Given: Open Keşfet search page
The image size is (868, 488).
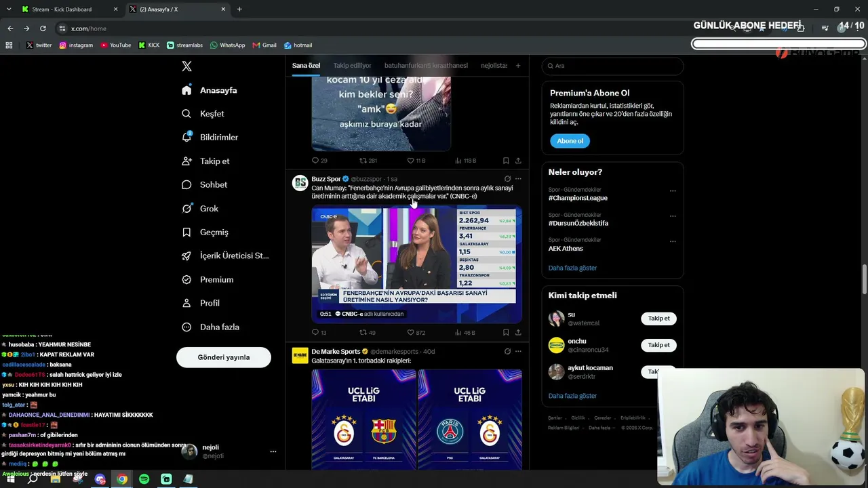Looking at the screenshot, I should point(203,114).
